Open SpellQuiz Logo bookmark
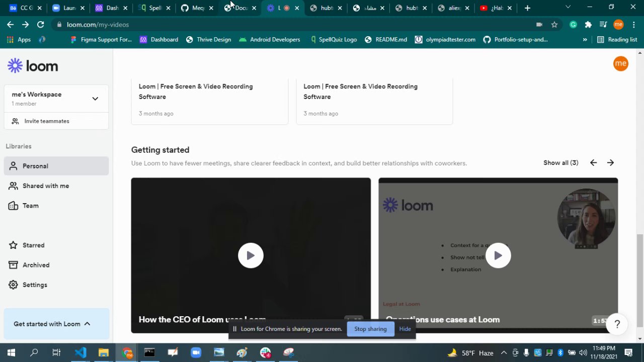The width and height of the screenshot is (644, 362). [x=334, y=39]
